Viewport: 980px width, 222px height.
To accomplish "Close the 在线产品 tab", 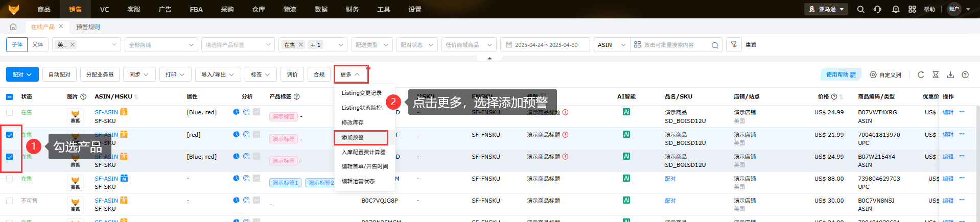I will tap(61, 26).
